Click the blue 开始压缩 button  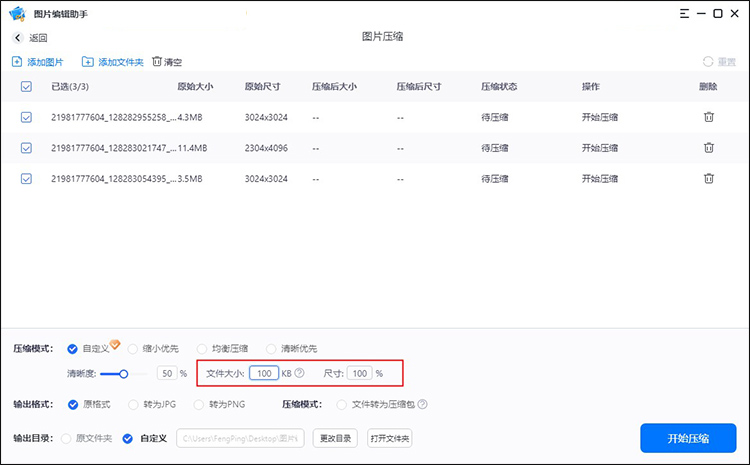point(688,438)
